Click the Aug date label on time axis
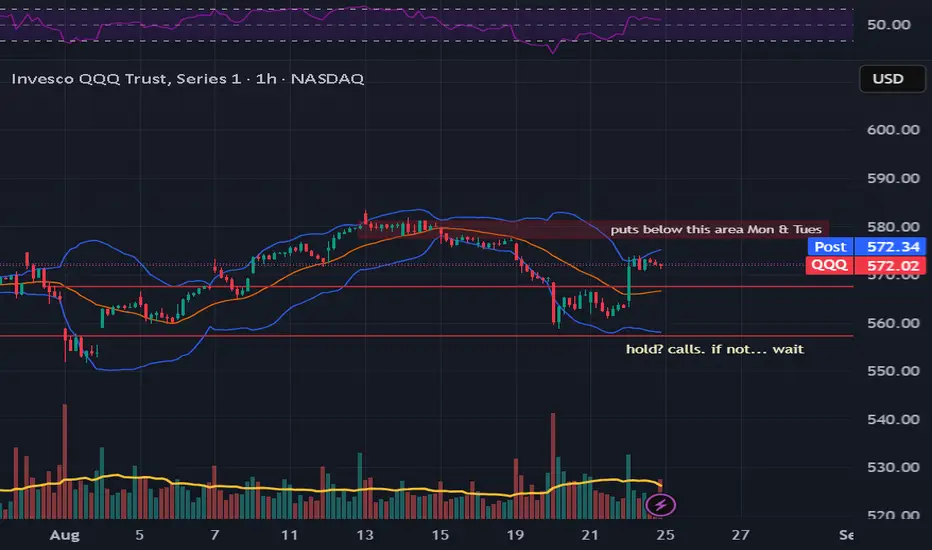 [x=64, y=535]
